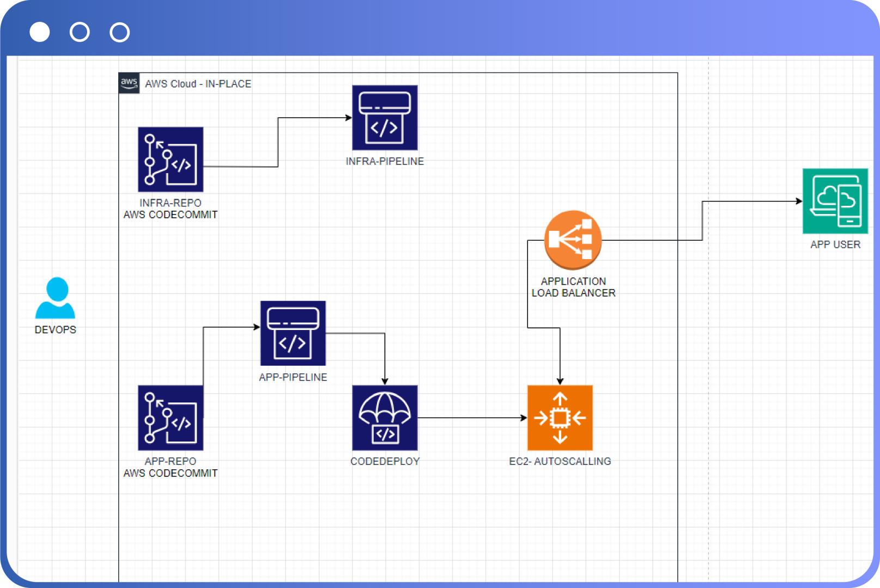The width and height of the screenshot is (880, 588).
Task: Click the APP-REPO CodeCommit icon
Action: tap(171, 418)
